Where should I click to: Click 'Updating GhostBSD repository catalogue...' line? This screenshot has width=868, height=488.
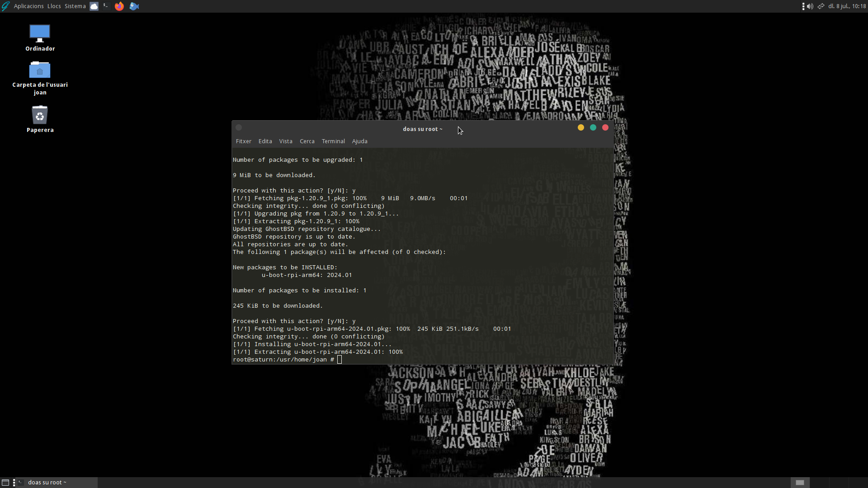pos(307,229)
